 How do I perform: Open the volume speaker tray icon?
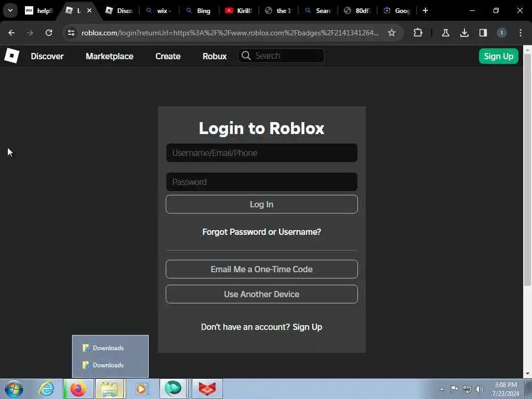tap(480, 389)
